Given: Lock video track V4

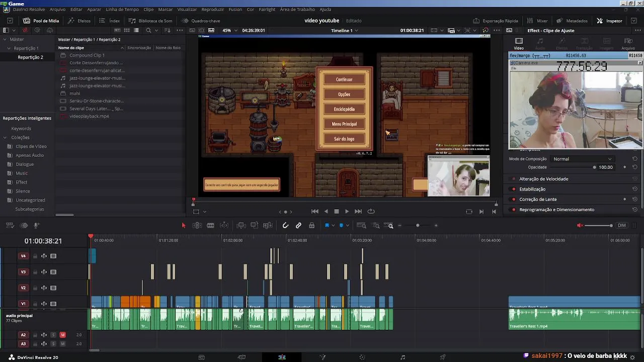Looking at the screenshot, I should tap(35, 256).
